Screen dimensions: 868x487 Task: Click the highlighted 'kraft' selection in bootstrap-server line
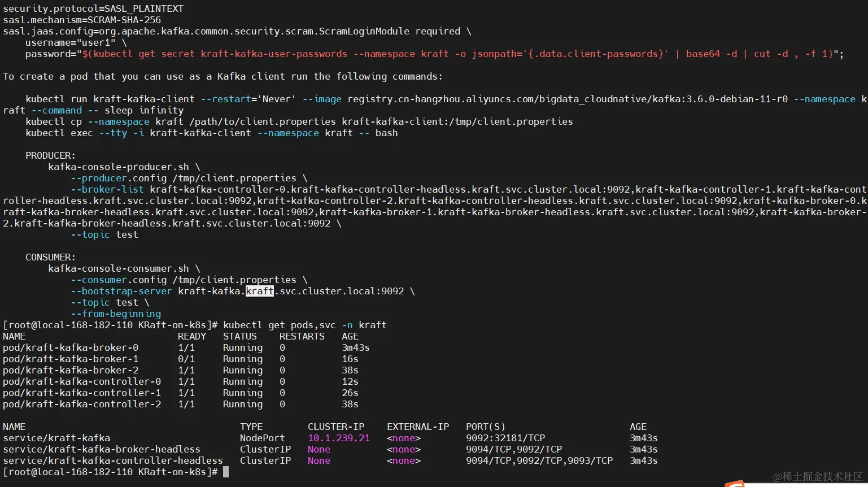pyautogui.click(x=259, y=290)
